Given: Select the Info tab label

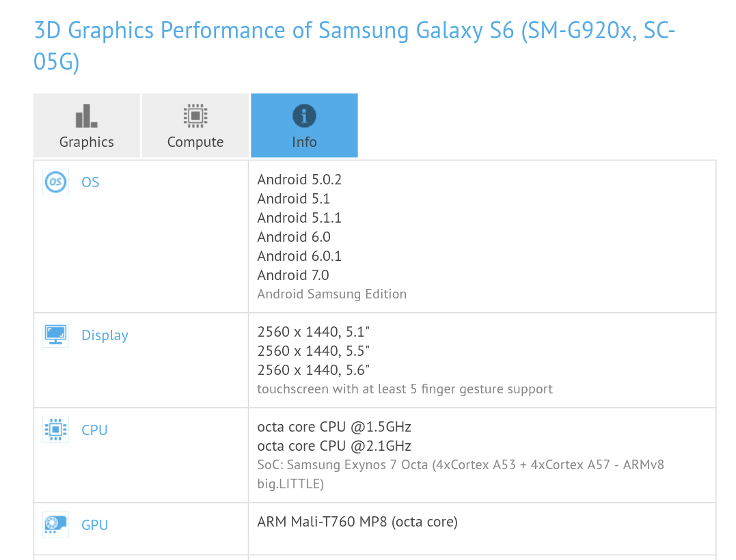Looking at the screenshot, I should [304, 141].
